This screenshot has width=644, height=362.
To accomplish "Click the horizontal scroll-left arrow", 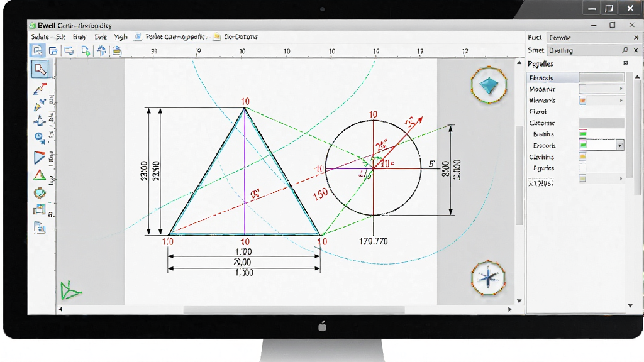I will coord(60,309).
